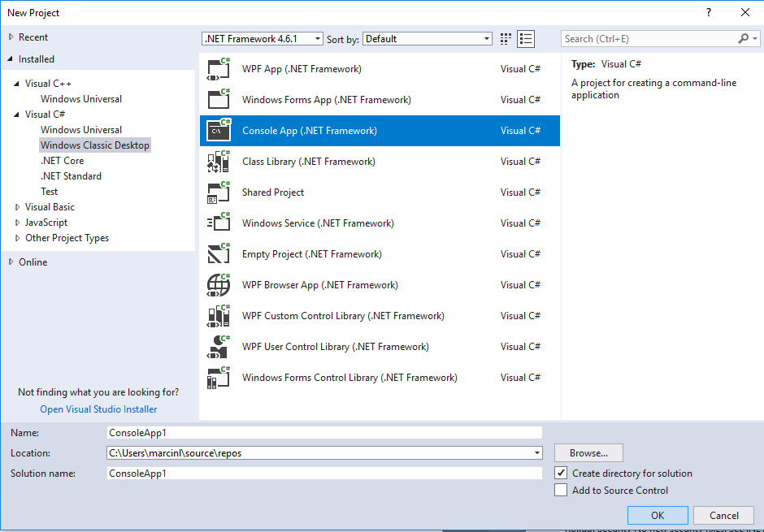Click the Windows Forms Control Library icon
Screen dimensions: 764x532
(x=219, y=378)
